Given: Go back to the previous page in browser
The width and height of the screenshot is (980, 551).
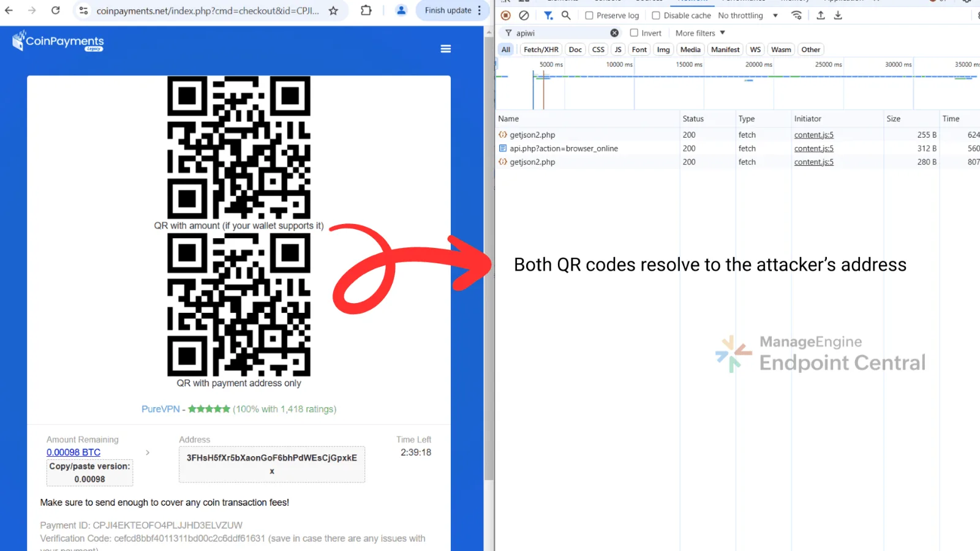Looking at the screenshot, I should coord(9,10).
